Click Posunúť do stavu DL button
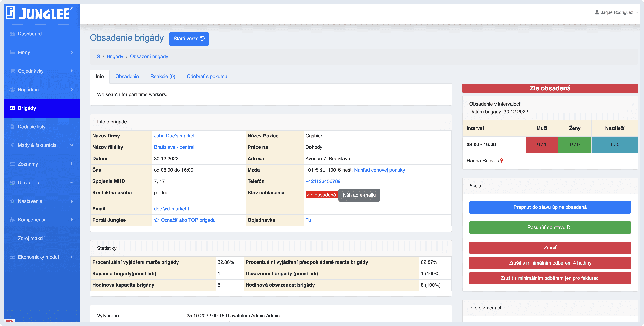Viewport: 644px width, 326px height. [x=550, y=227]
